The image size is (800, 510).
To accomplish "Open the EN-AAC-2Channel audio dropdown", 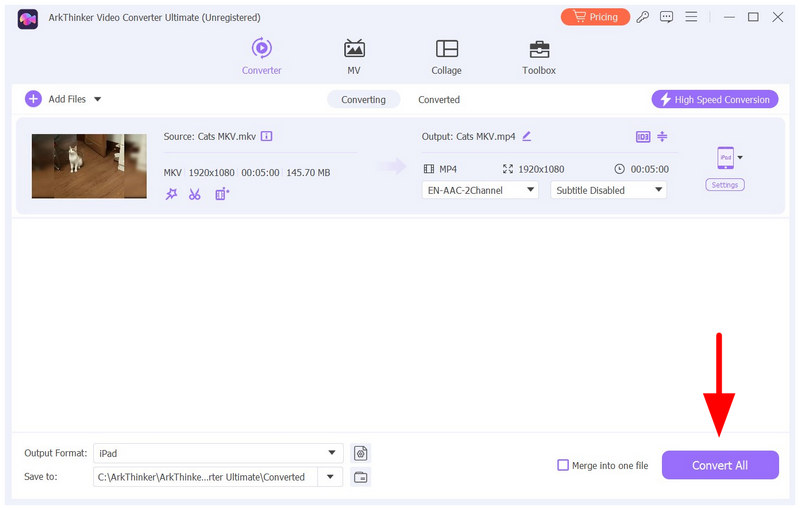I will click(480, 190).
